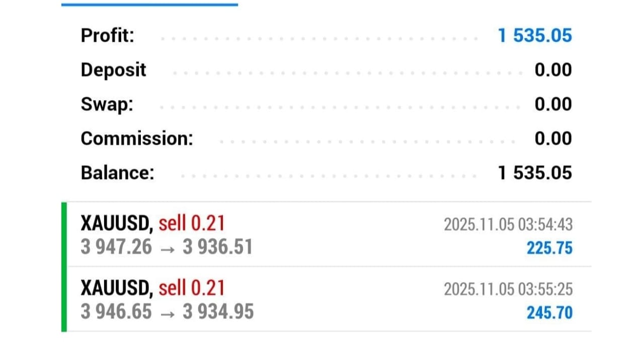Tap green bar beside the trade list
644x362 pixels.
coord(64,267)
